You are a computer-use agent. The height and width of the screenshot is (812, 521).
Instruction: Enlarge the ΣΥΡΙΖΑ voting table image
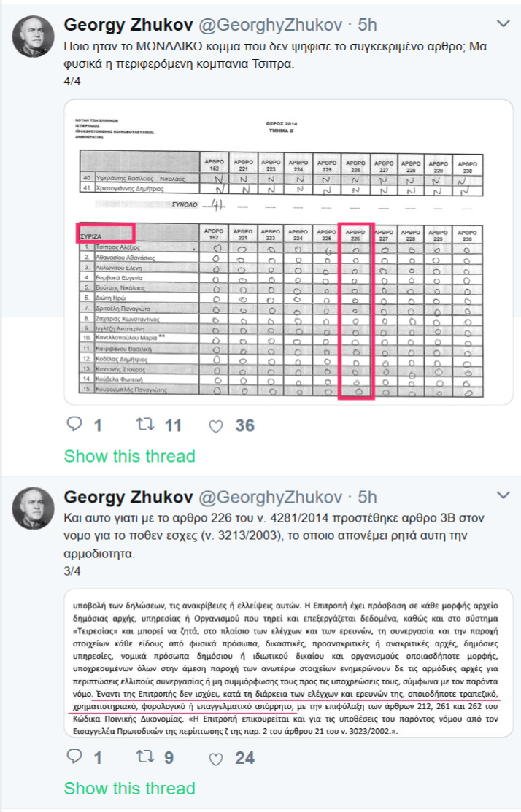click(288, 252)
